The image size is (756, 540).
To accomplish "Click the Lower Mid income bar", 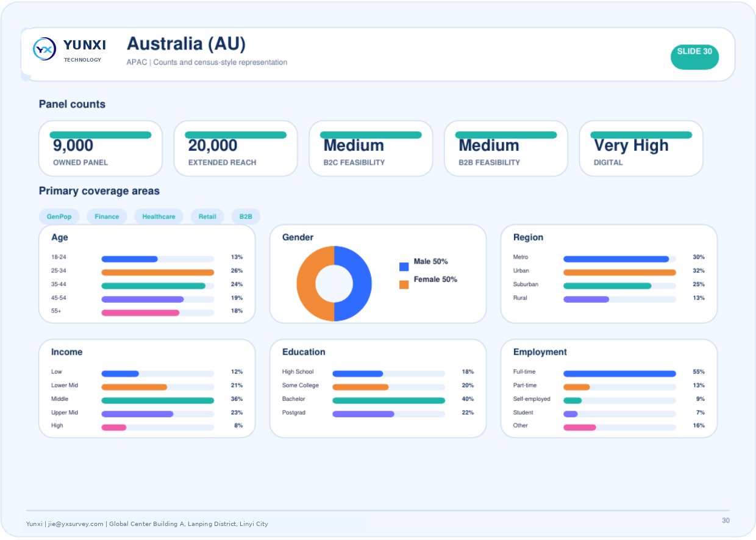I will click(134, 387).
